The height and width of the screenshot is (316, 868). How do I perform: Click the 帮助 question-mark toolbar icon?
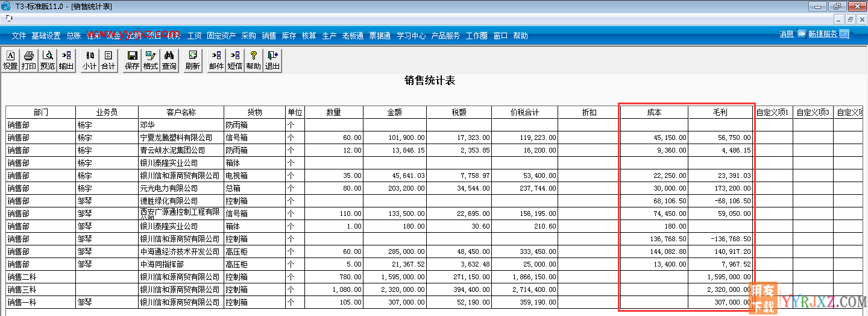(254, 60)
